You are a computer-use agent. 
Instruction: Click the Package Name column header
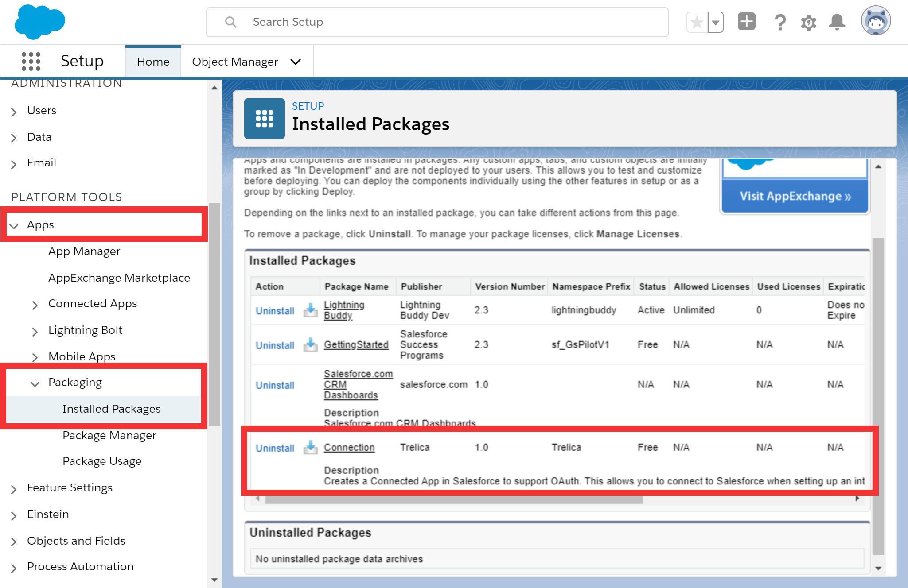click(x=356, y=286)
